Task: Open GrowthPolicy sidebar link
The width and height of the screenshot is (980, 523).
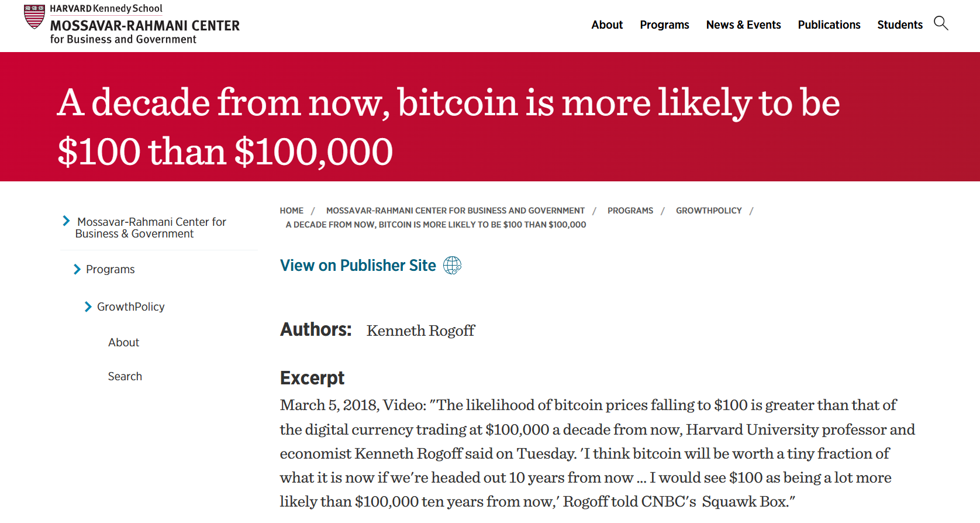Action: [130, 307]
